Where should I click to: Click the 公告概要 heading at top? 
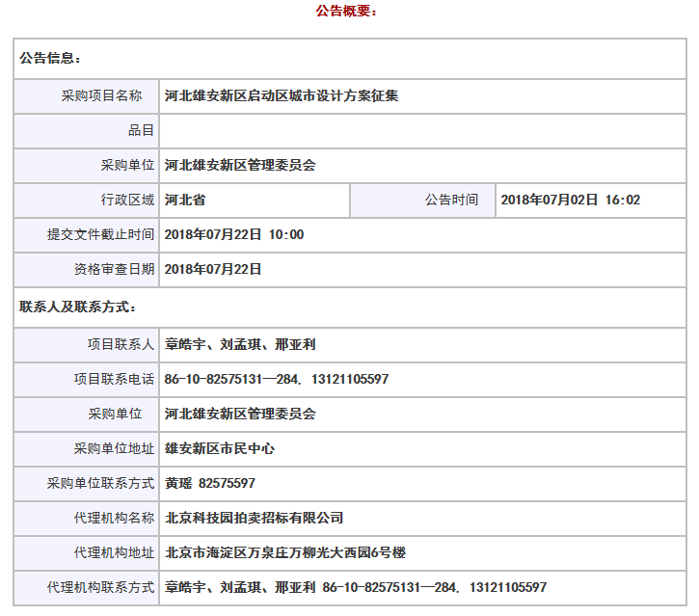pos(346,12)
